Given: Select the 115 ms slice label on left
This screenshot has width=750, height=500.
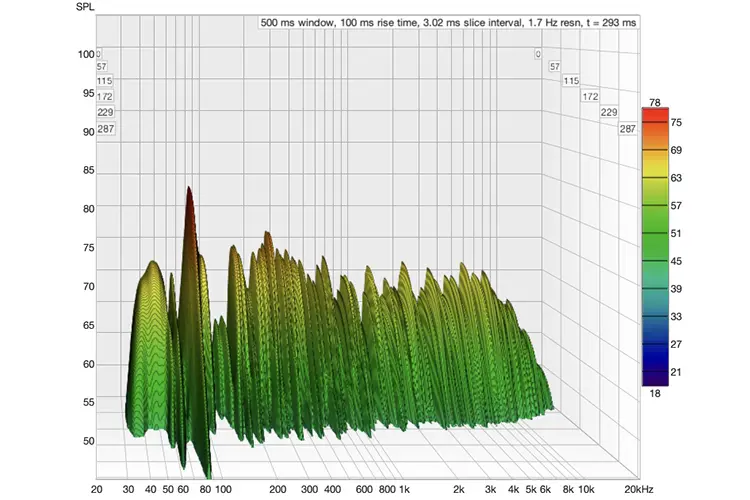Looking at the screenshot, I should 104,81.
